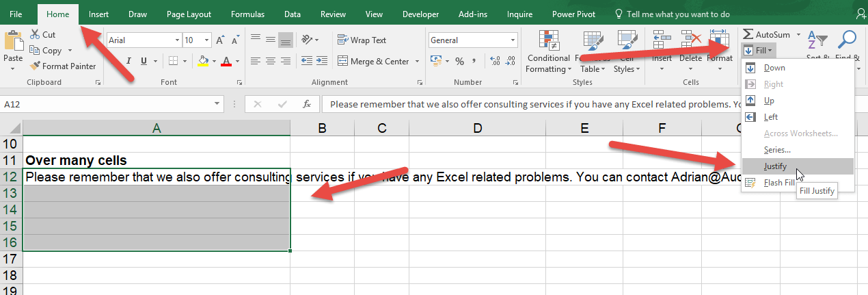This screenshot has height=295, width=868.
Task: Switch to the Page Layout tab
Action: [x=189, y=14]
